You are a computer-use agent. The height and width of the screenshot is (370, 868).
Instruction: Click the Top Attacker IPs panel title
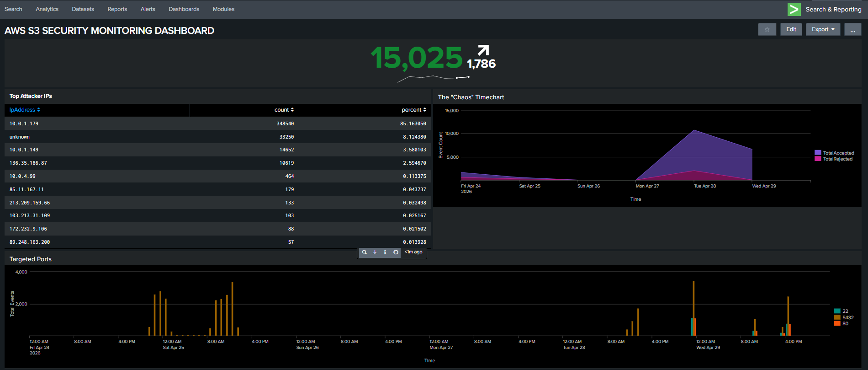31,96
